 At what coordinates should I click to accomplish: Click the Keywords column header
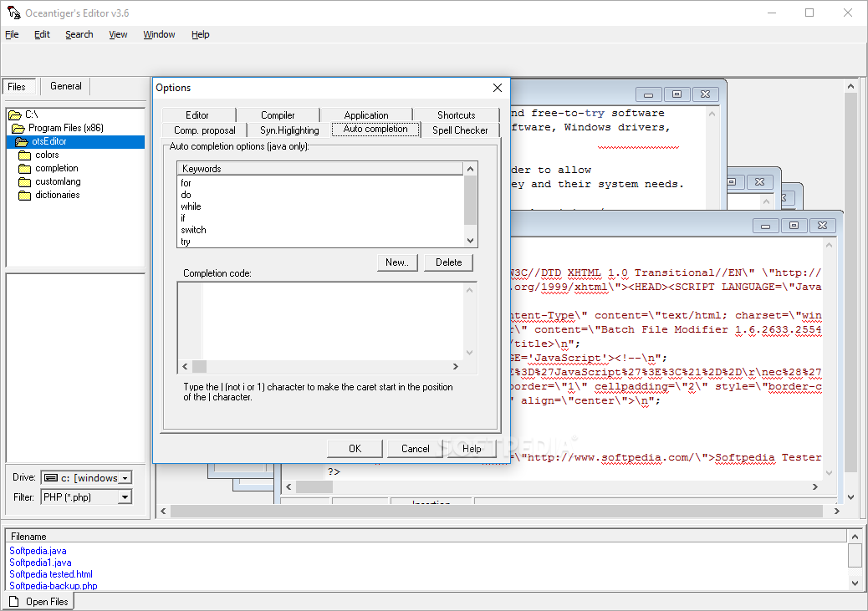320,168
